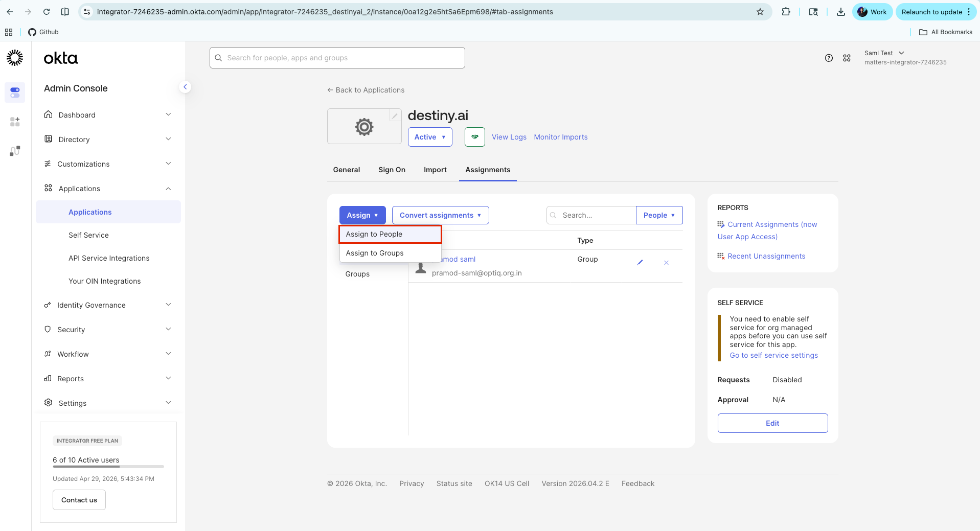
Task: Edit the destiny.ai app logo
Action: click(x=395, y=116)
